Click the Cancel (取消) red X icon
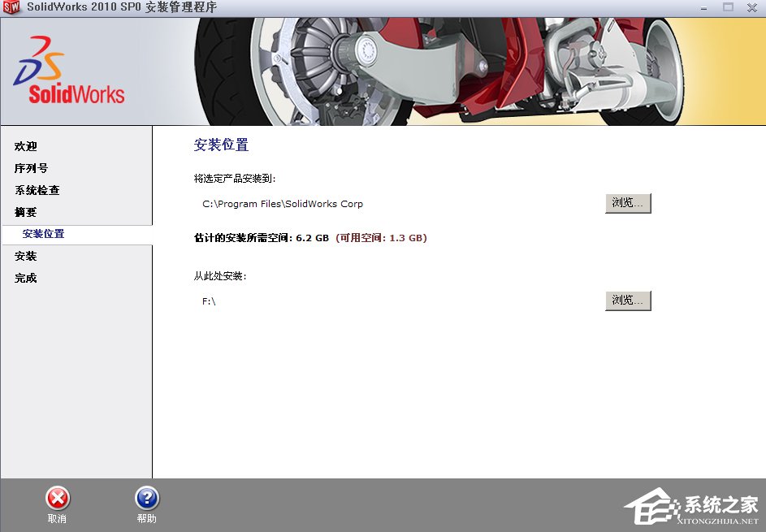 point(58,498)
